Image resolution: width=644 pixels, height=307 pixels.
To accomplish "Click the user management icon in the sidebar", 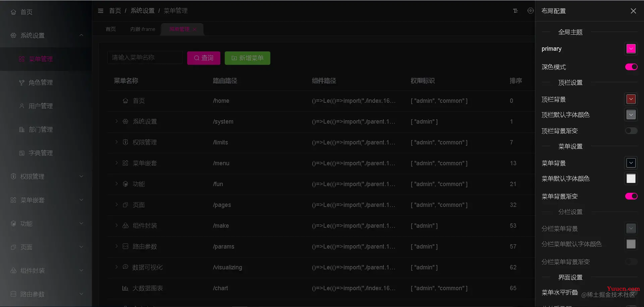I will point(22,106).
